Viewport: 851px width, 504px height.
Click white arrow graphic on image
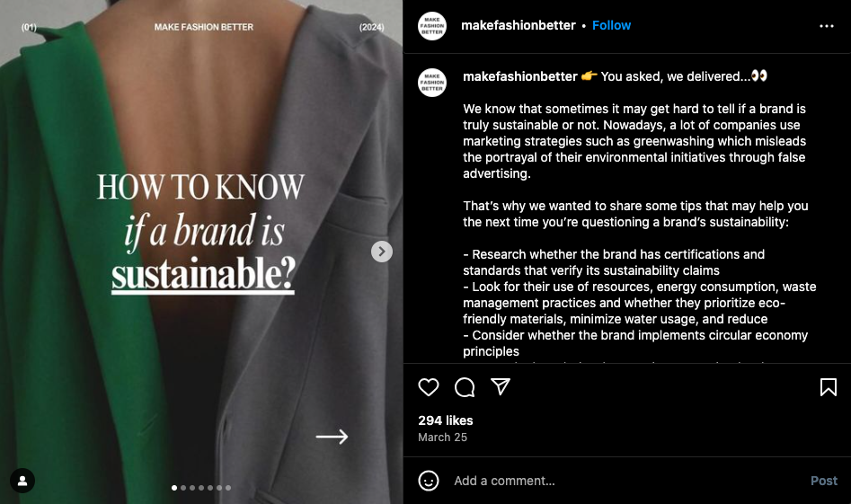click(x=332, y=437)
